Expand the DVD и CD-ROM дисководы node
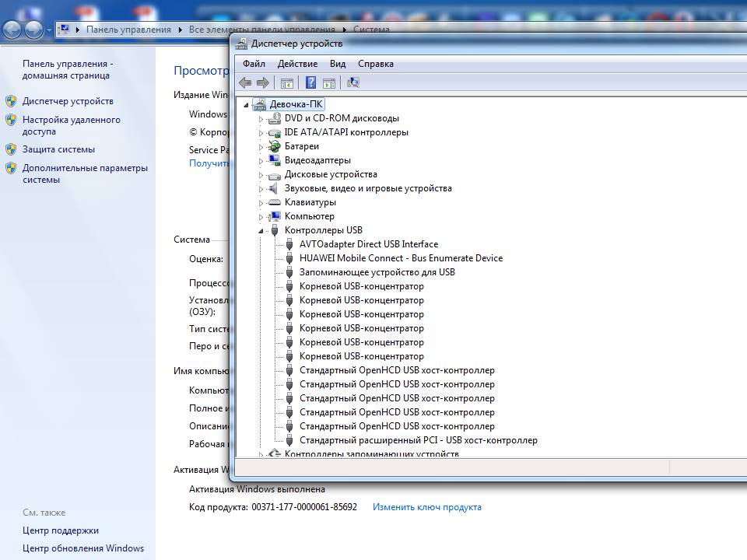 (261, 119)
